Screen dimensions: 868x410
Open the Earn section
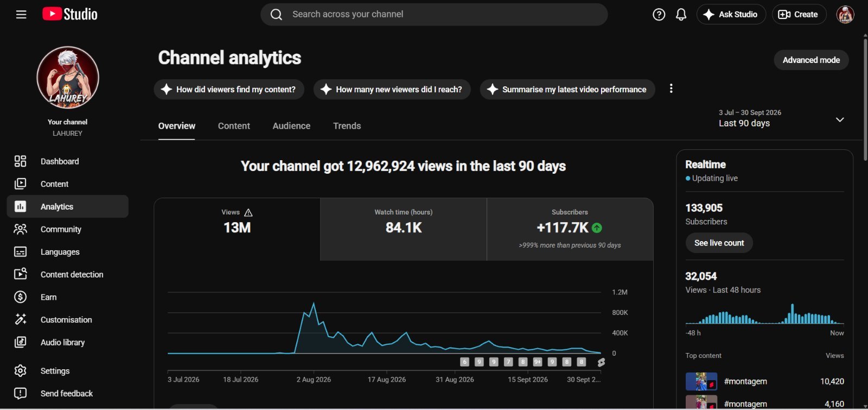pos(67,297)
